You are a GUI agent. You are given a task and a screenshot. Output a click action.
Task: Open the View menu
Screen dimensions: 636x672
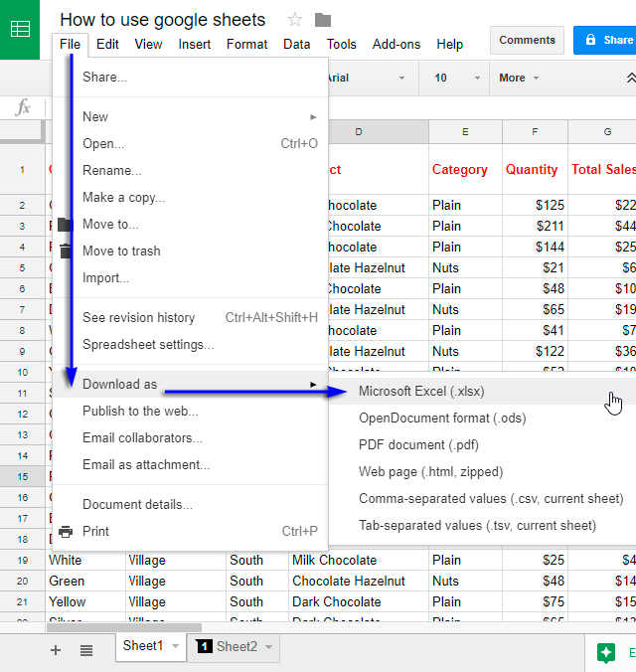pos(148,44)
